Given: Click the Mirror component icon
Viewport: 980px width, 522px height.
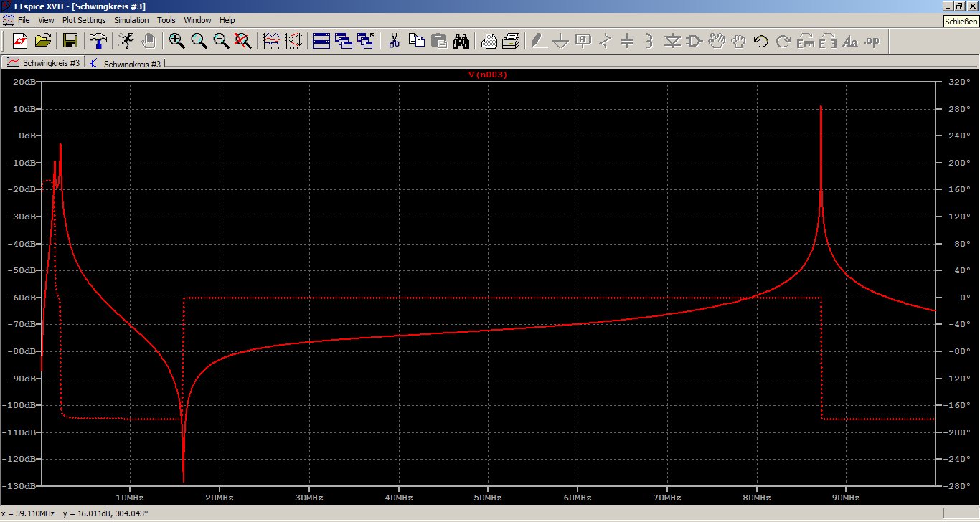Looking at the screenshot, I should [x=828, y=41].
